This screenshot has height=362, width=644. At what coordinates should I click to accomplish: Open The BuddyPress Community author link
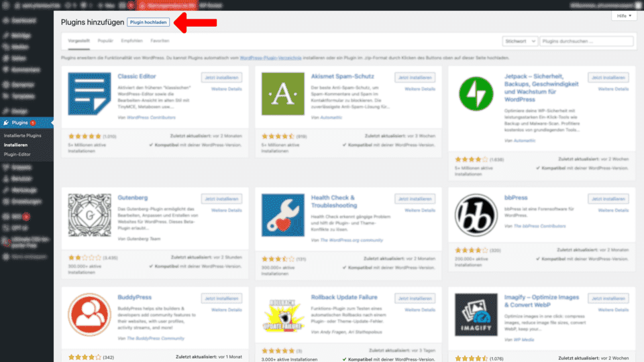pyautogui.click(x=156, y=339)
